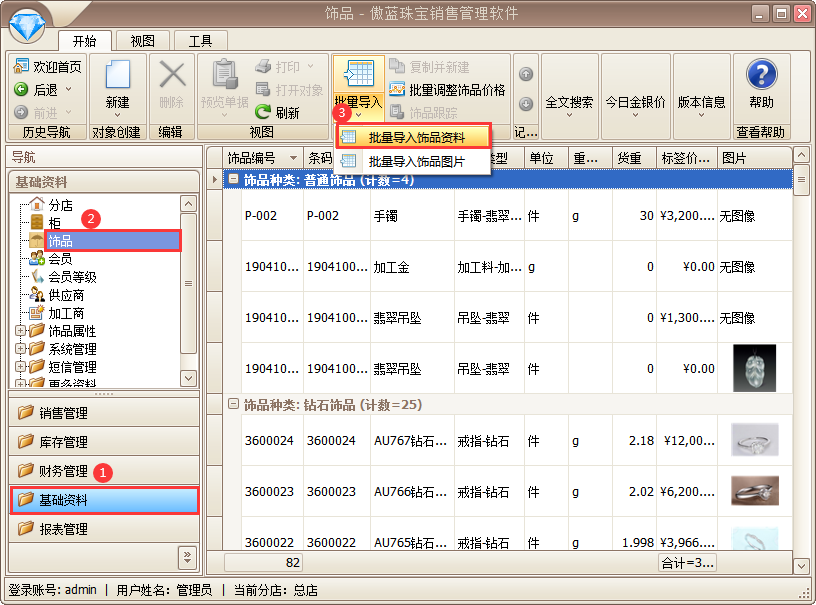The width and height of the screenshot is (816, 605).
Task: Click the AU767钻石 name cell
Action: (411, 441)
